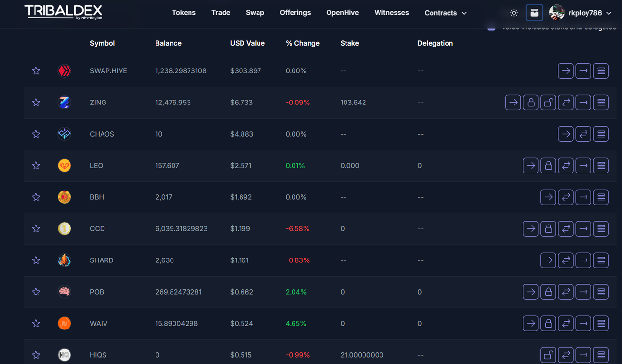Open the wallet icon in top bar
Viewport: 622px width, 364px height.
(x=534, y=13)
